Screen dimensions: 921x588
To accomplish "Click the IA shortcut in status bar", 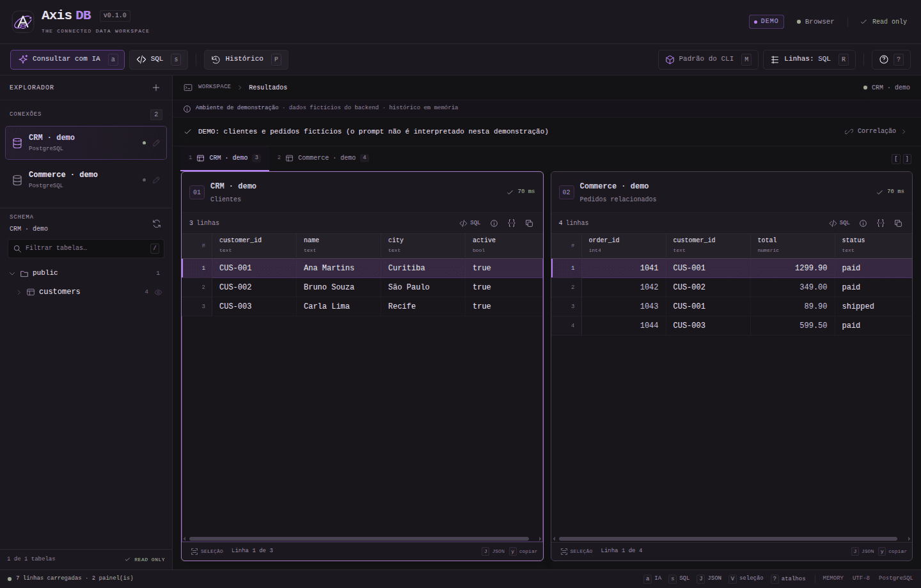I will [653, 578].
